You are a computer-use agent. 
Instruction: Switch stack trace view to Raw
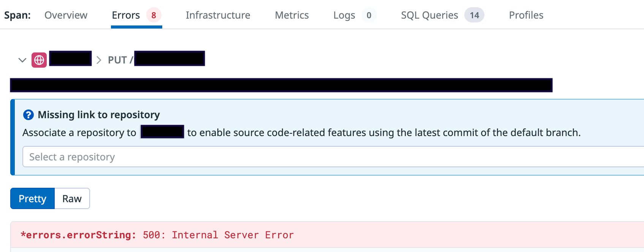(x=72, y=198)
